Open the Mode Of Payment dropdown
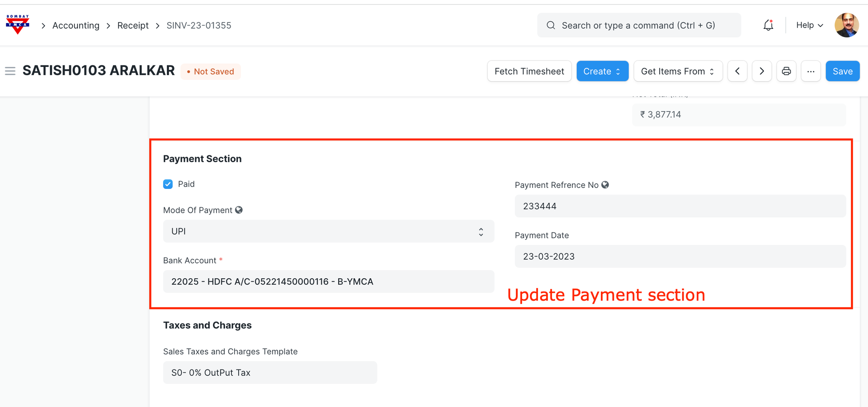Screen dimensions: 868x407 pos(328,231)
